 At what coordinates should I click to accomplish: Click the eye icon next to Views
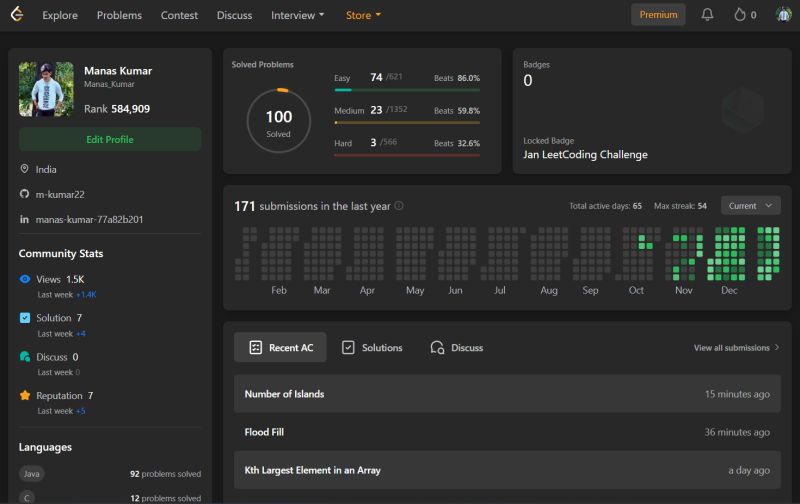click(24, 279)
